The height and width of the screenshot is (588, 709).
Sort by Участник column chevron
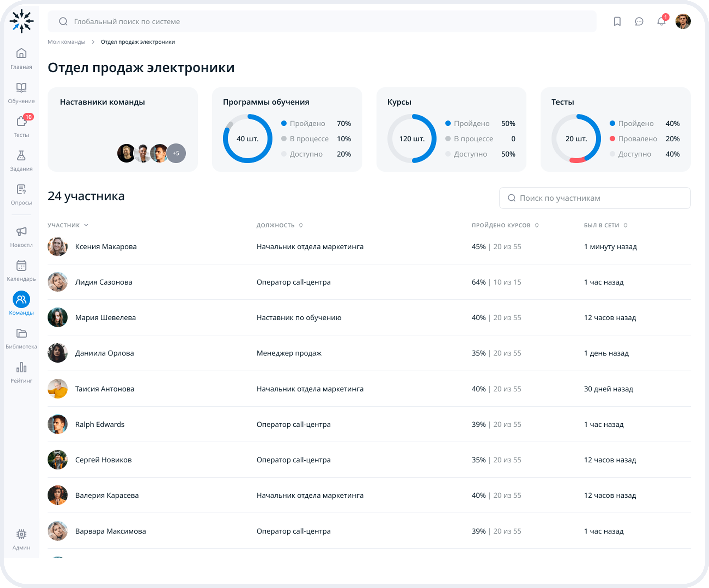(86, 225)
